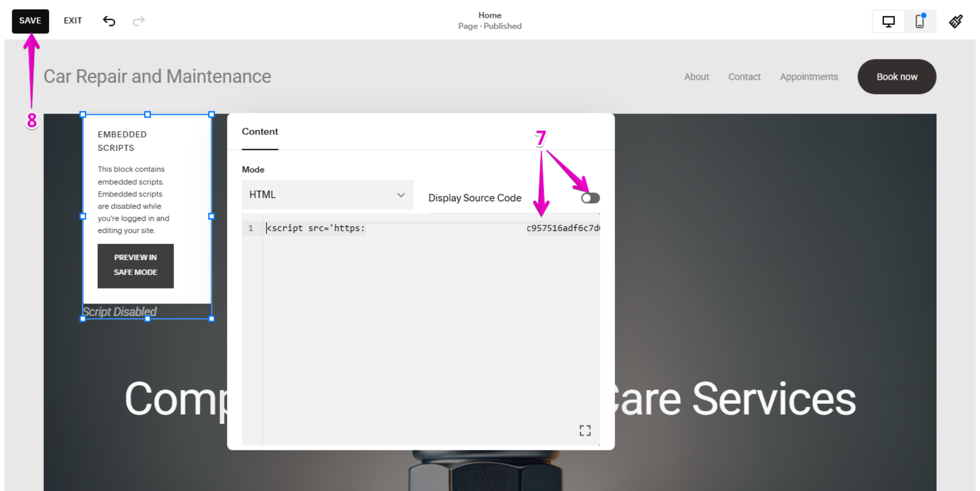Viewport: 980px width, 491px height.
Task: Click the dropdown chevron beside HTML
Action: point(401,195)
